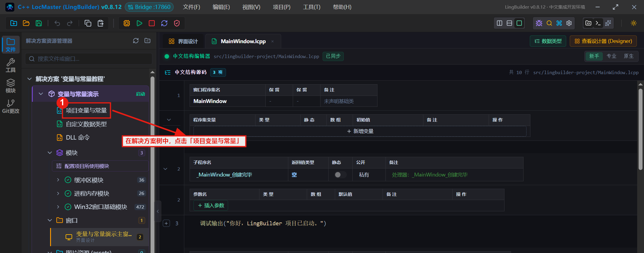
Task: Click the green run play icon
Action: pyautogui.click(x=139, y=23)
